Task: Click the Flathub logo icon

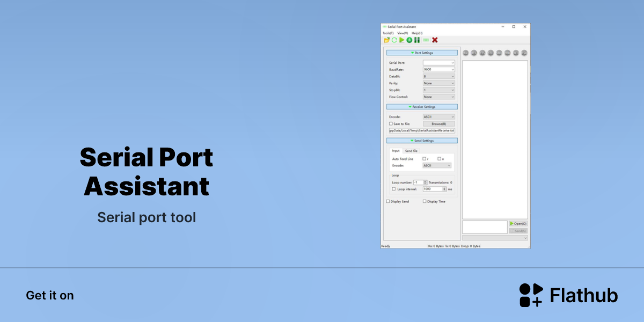Action: (531, 295)
